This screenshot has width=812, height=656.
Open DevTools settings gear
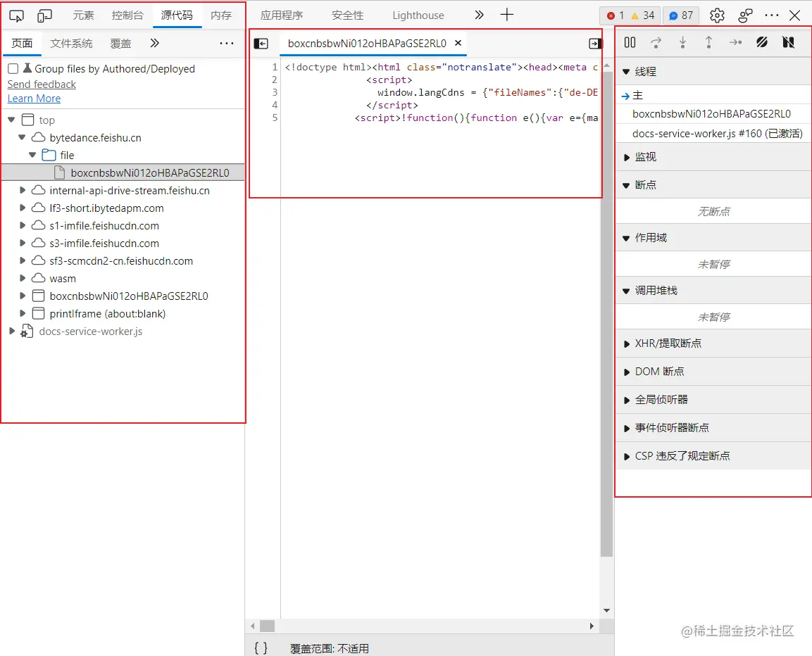[x=717, y=15]
